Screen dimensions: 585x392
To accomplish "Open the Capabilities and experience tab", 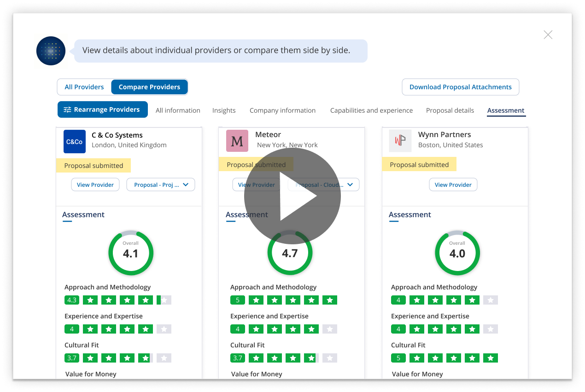I will pyautogui.click(x=371, y=110).
